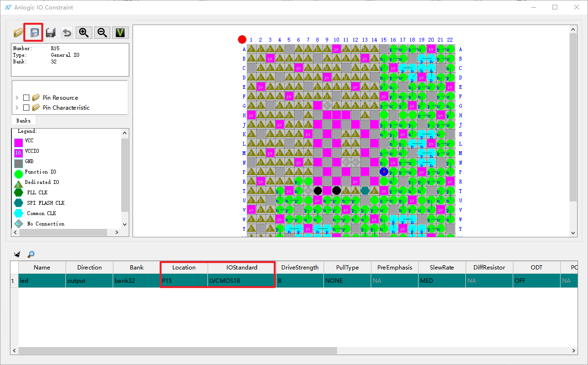Click the Bank column header
The height and width of the screenshot is (365, 588).
[137, 267]
